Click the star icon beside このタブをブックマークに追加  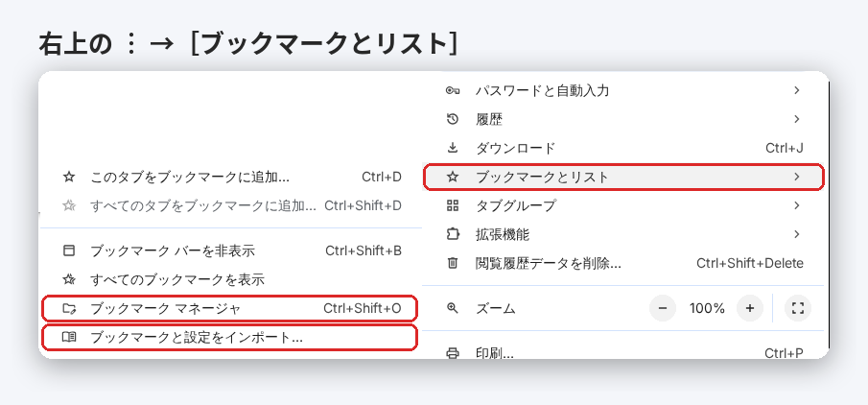click(69, 177)
